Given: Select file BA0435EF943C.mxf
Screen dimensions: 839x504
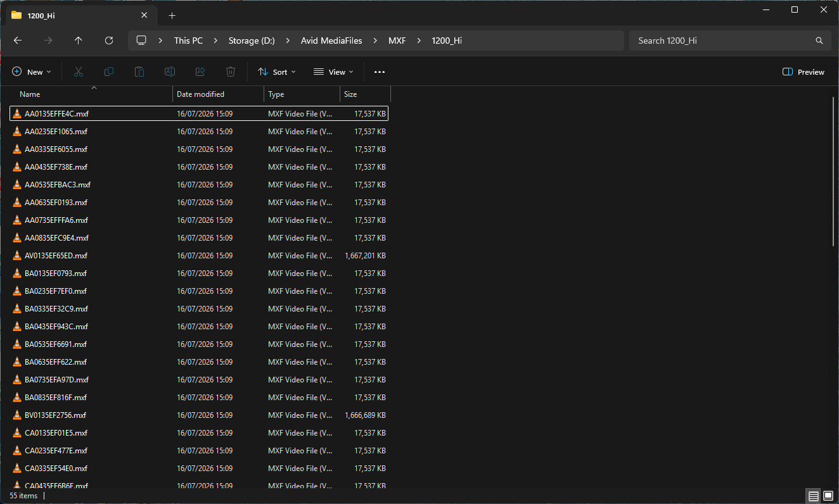Looking at the screenshot, I should tap(199, 327).
